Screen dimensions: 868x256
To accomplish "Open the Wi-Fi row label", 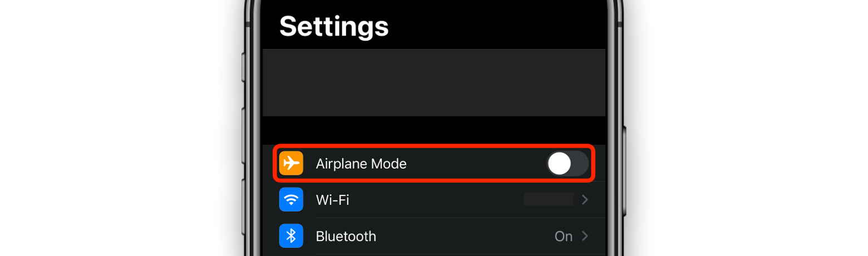I will [332, 200].
